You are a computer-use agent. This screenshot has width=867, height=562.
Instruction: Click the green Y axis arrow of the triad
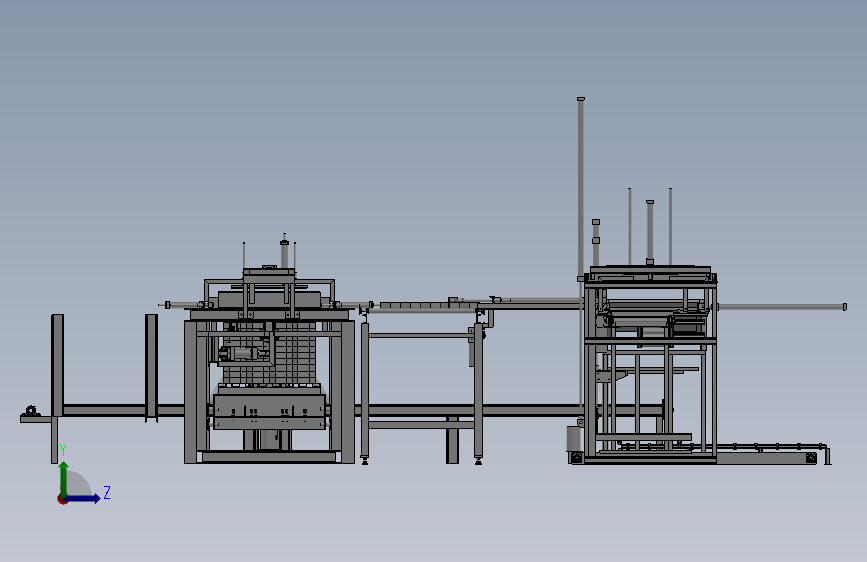pyautogui.click(x=64, y=480)
